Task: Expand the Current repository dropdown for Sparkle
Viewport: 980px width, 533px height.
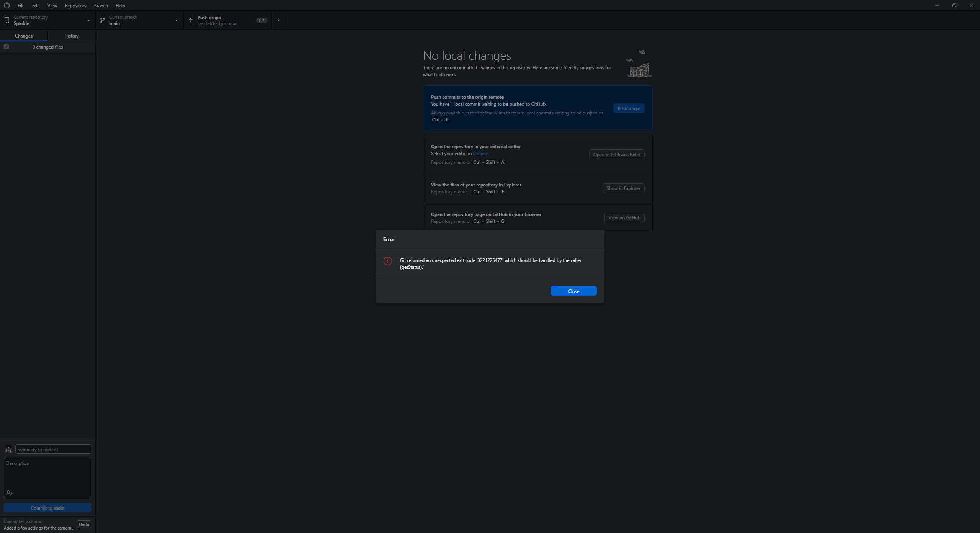Action: [x=88, y=20]
